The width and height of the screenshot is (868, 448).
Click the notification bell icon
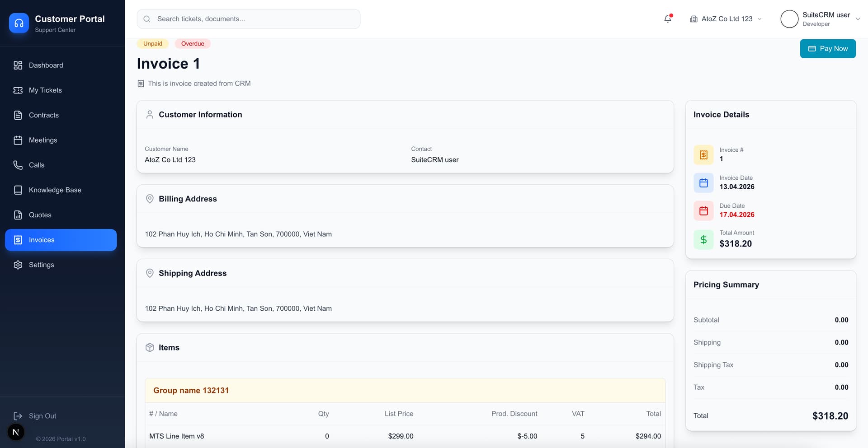[x=667, y=19]
